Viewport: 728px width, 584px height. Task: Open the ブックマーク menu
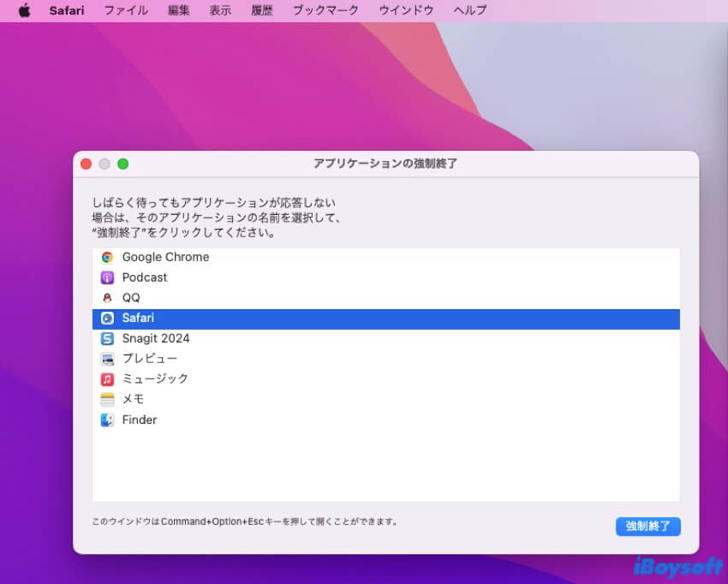[x=325, y=10]
